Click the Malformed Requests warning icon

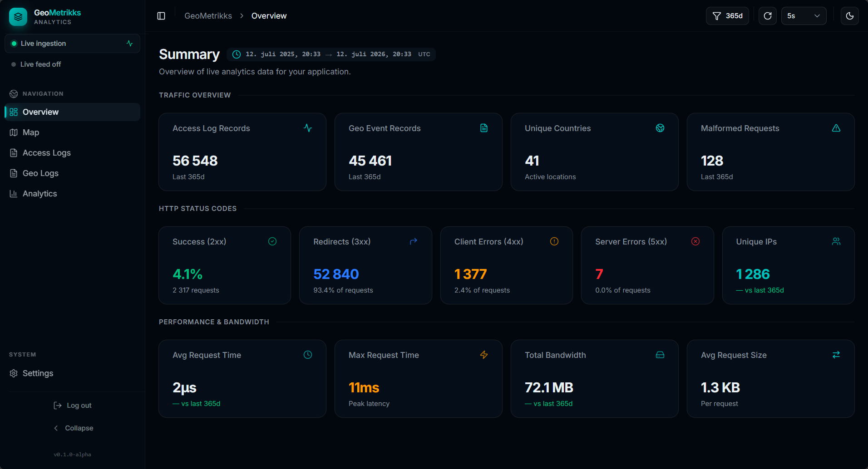click(x=836, y=128)
